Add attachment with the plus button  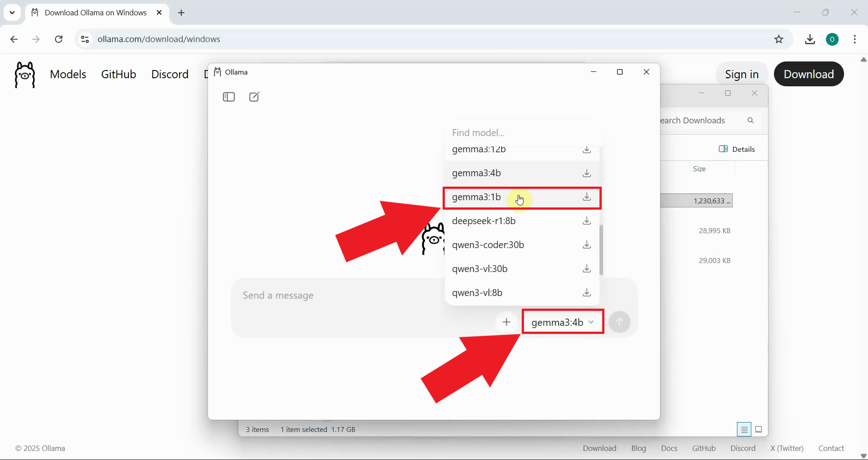506,322
